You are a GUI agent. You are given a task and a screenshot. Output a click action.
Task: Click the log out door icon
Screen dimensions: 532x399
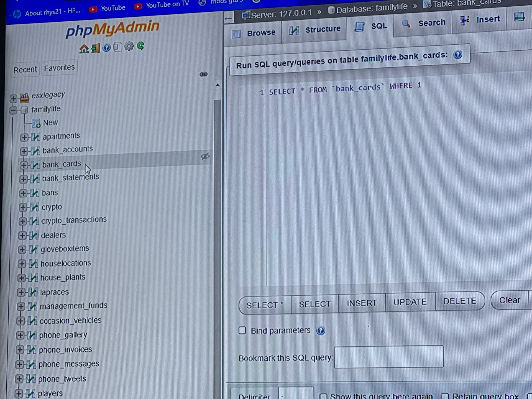pos(95,48)
